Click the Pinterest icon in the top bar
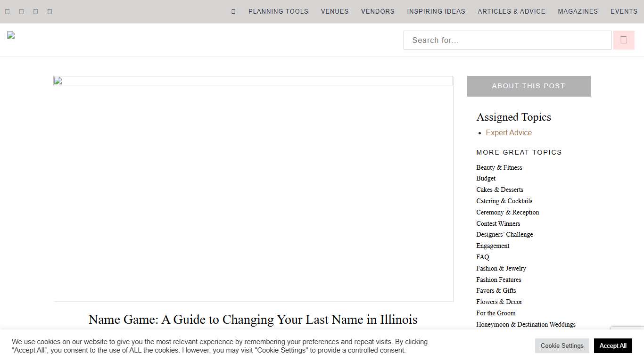The width and height of the screenshot is (644, 362). pos(50,11)
